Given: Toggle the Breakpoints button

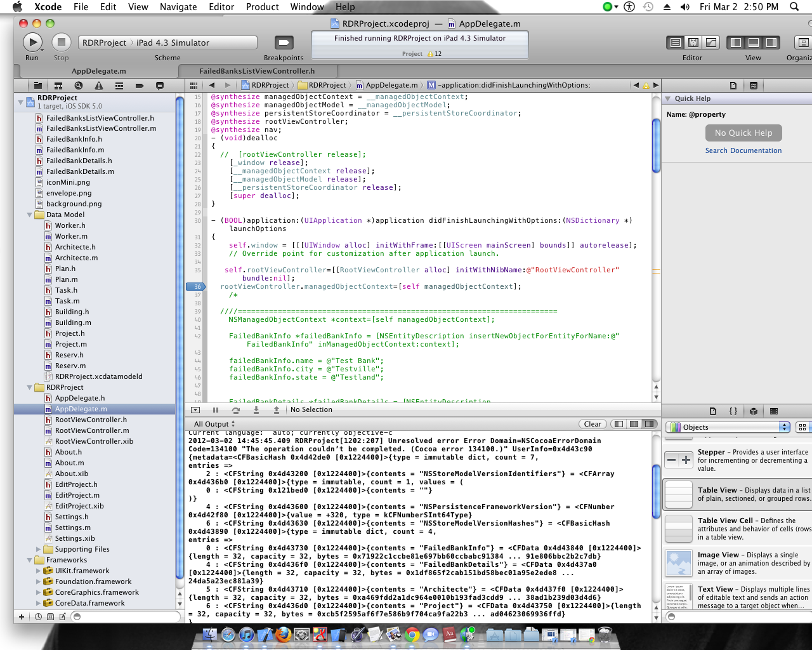Looking at the screenshot, I should pos(284,43).
